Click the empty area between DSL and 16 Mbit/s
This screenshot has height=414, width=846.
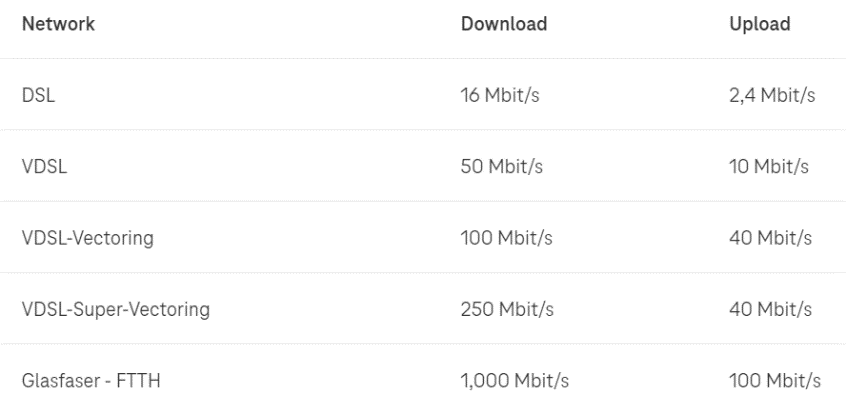[x=257, y=96]
